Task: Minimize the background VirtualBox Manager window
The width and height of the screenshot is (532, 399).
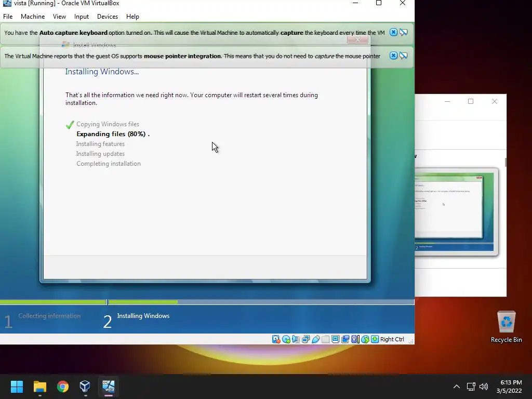Action: coord(447,101)
